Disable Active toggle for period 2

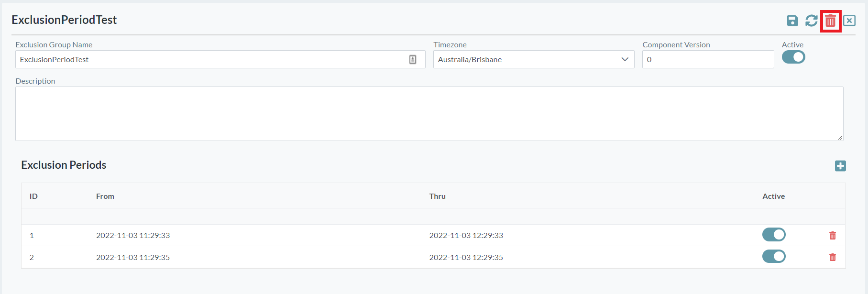(x=774, y=257)
